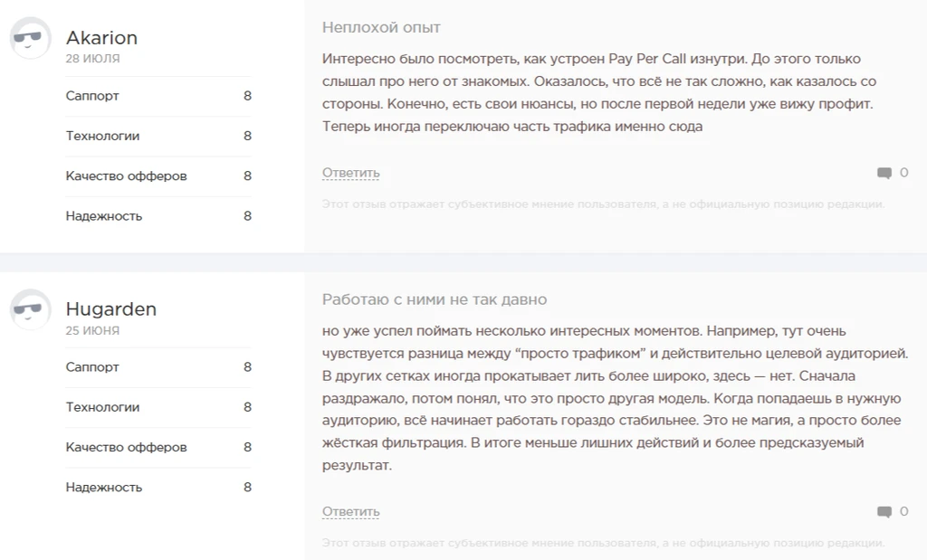
Task: Click comment bubble icon in Hugarden's review
Action: pos(884,511)
